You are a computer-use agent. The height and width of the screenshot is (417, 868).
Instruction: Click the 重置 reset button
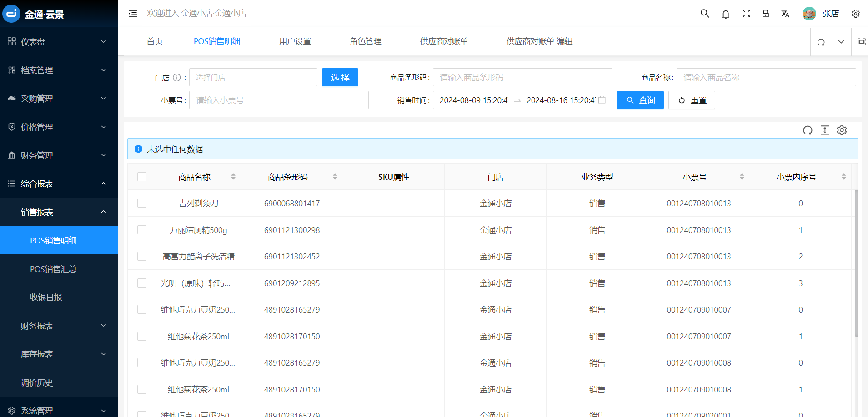(x=692, y=100)
